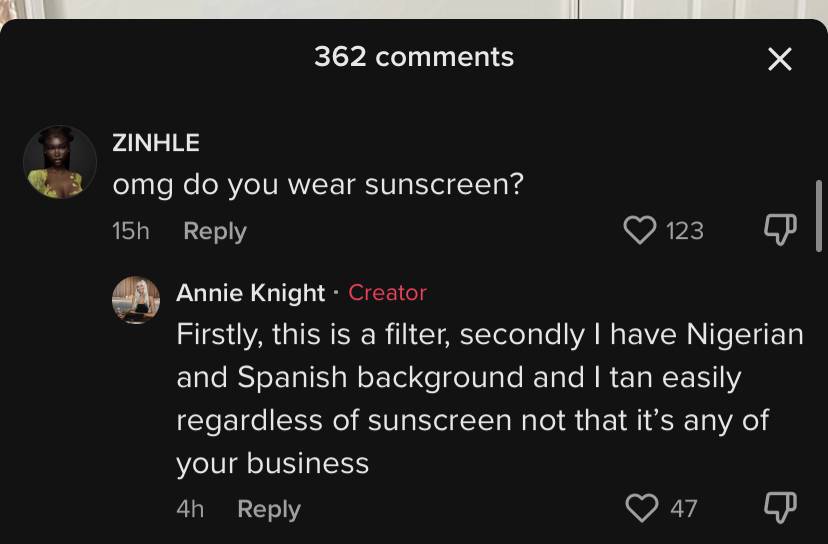Open Annie Knight's profile picture
Viewport: 828px width, 544px height.
pos(136,299)
